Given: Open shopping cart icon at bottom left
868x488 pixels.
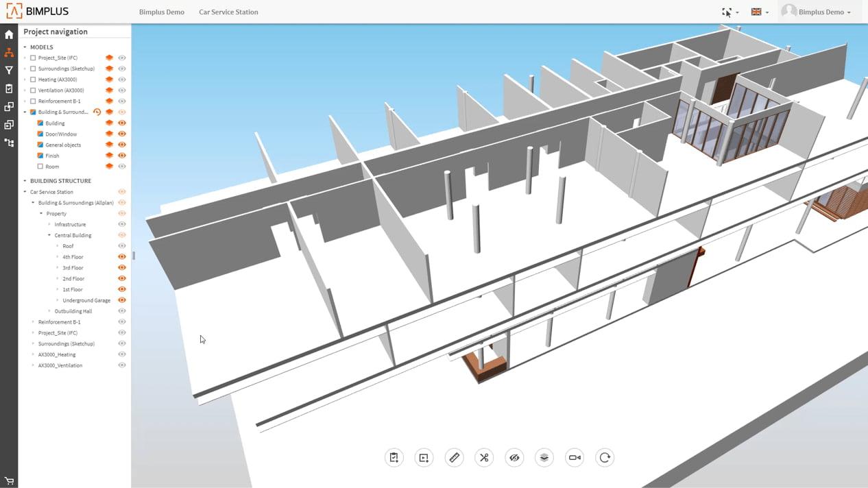Looking at the screenshot, I should [x=9, y=481].
